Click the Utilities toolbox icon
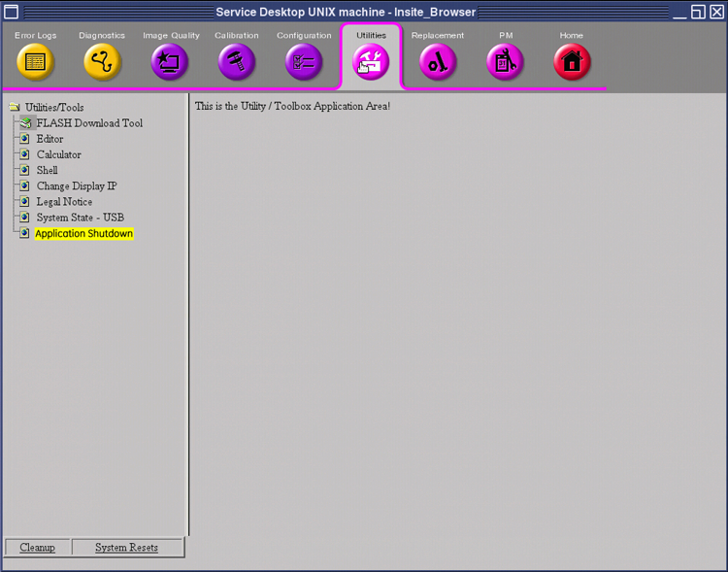 (x=371, y=62)
